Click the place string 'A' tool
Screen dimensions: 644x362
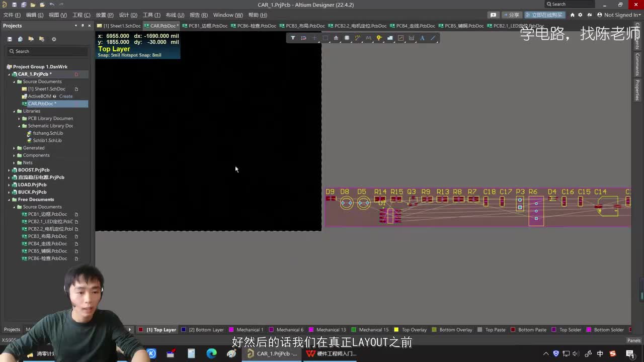(422, 38)
